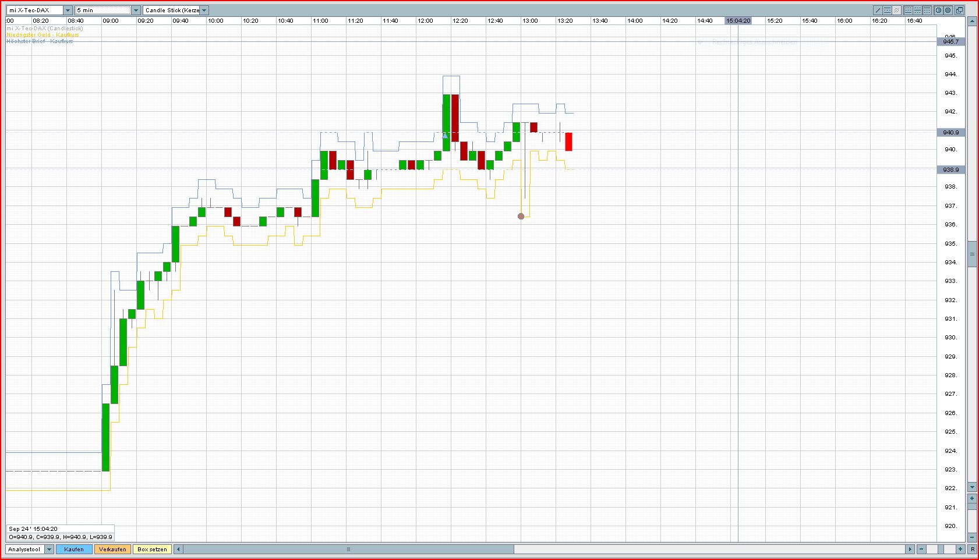This screenshot has height=560, width=979.
Task: Click the 940.9 price level label
Action: (x=950, y=132)
